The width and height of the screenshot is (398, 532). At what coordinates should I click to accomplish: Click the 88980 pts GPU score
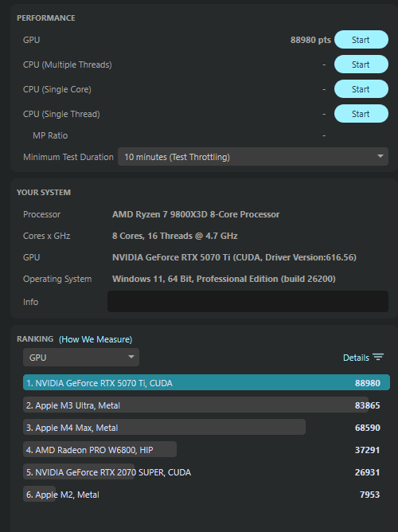point(310,40)
